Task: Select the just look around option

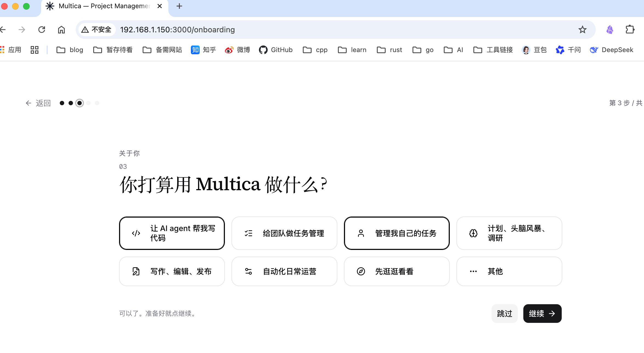Action: pyautogui.click(x=397, y=271)
